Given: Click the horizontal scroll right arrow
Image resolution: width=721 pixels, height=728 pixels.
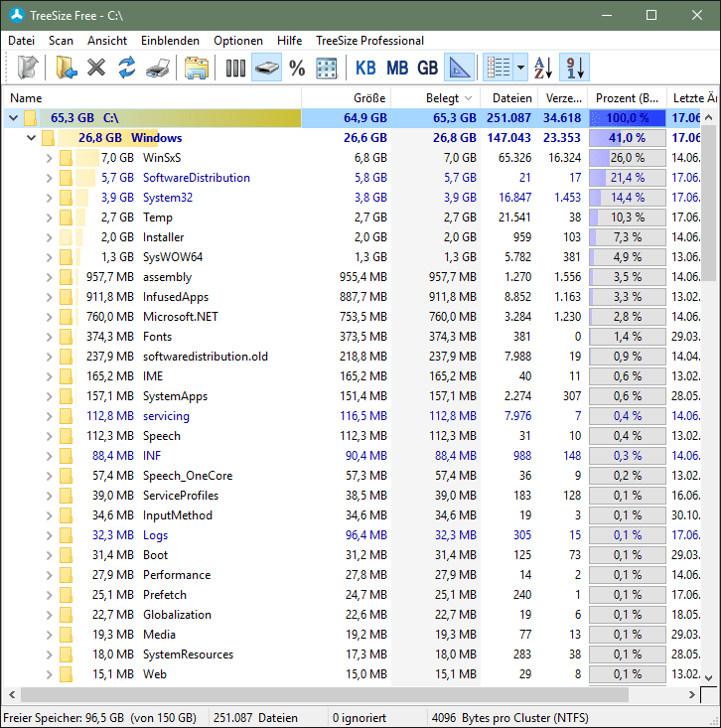Looking at the screenshot, I should 692,694.
